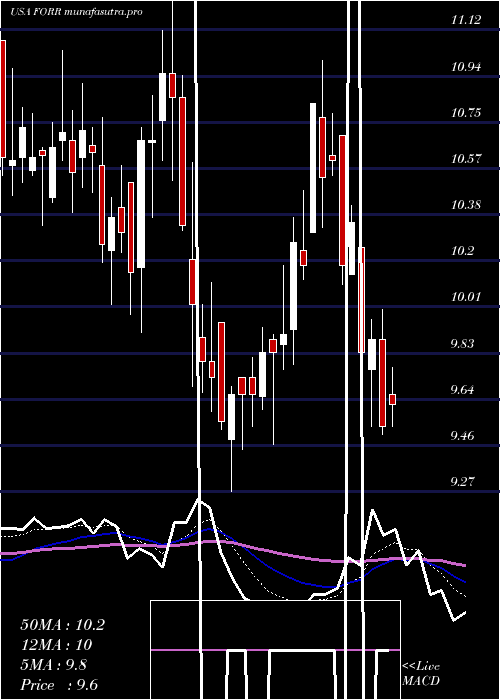This screenshot has height=700, width=500.
Task: Click the 10.01 price axis label
Action: (x=466, y=297)
